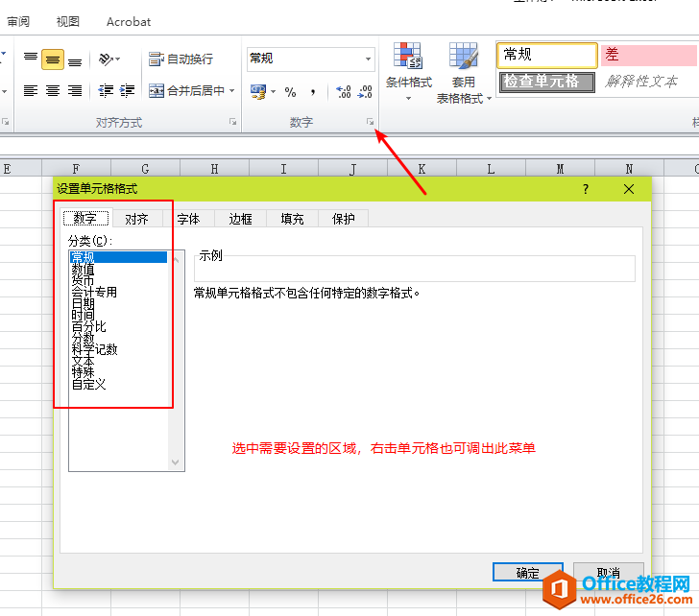Select the 检查单元格 cell style swatch
The image size is (699, 616).
click(547, 82)
